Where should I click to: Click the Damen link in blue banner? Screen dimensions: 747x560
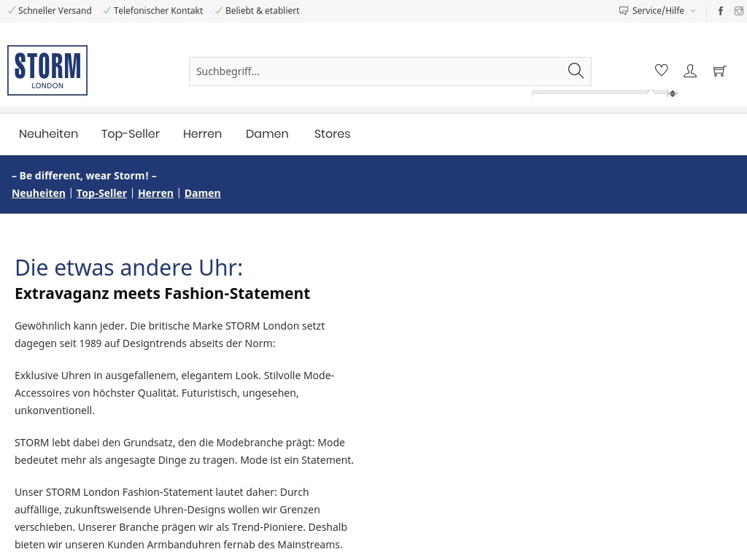pos(202,193)
